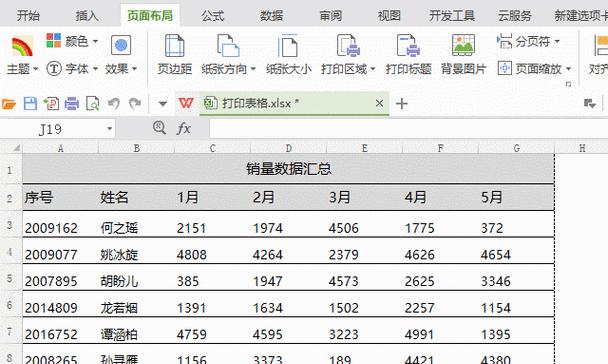This screenshot has width=608, height=364.
Task: Click cell containing 2009077
Action: [60, 251]
